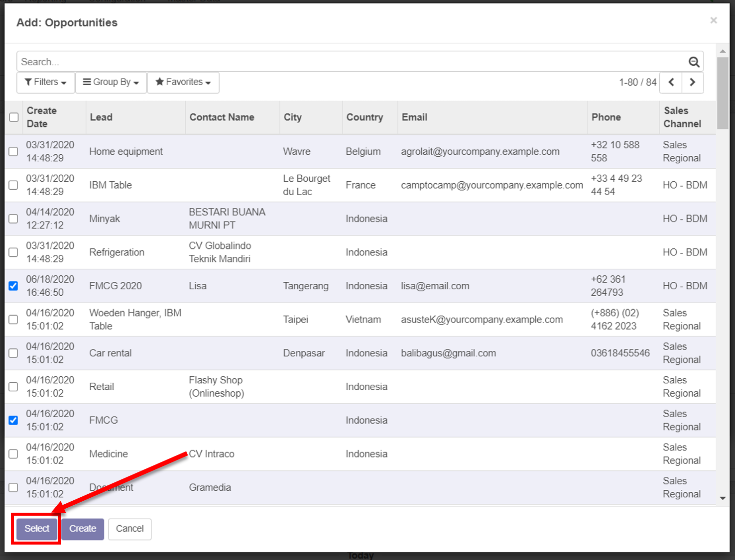
Task: Click the Medicine lead name
Action: [x=109, y=454]
